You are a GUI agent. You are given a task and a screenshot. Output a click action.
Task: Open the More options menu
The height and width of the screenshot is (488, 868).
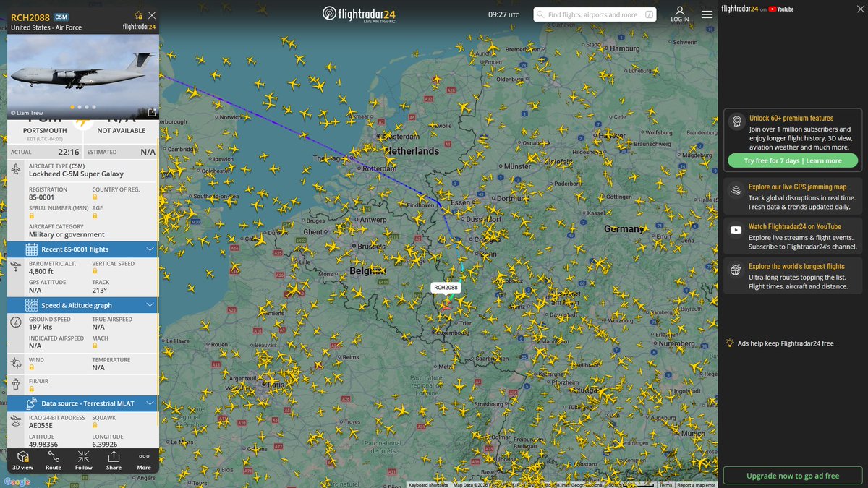point(144,461)
